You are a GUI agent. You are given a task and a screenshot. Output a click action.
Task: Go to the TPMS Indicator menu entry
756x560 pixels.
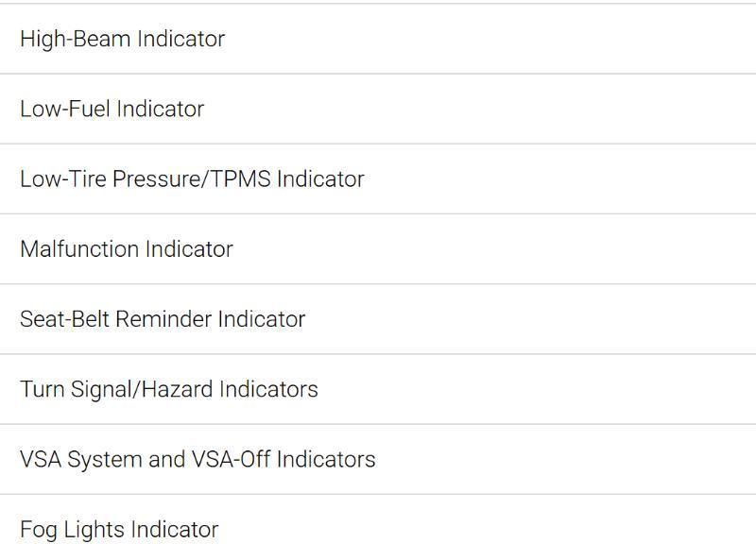(x=192, y=178)
